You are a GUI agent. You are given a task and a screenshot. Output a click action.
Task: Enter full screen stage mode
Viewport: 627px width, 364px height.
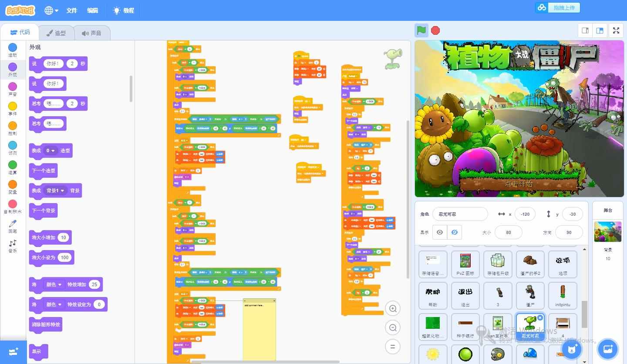tap(616, 30)
